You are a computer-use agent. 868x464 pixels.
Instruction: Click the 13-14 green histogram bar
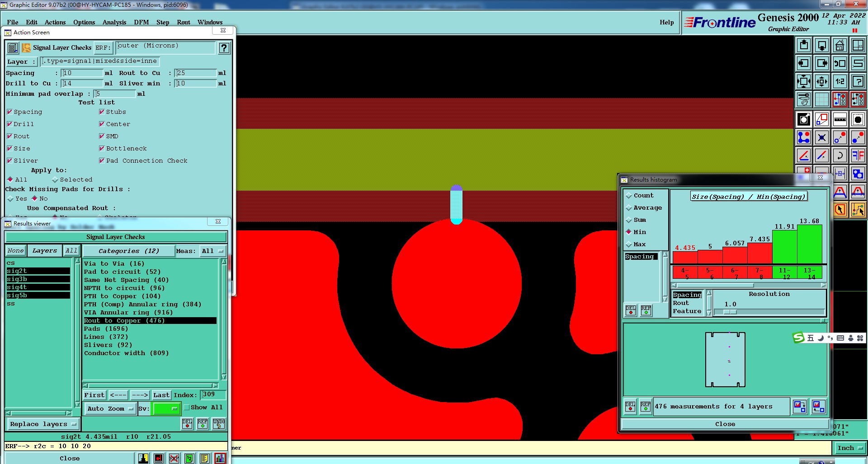809,244
